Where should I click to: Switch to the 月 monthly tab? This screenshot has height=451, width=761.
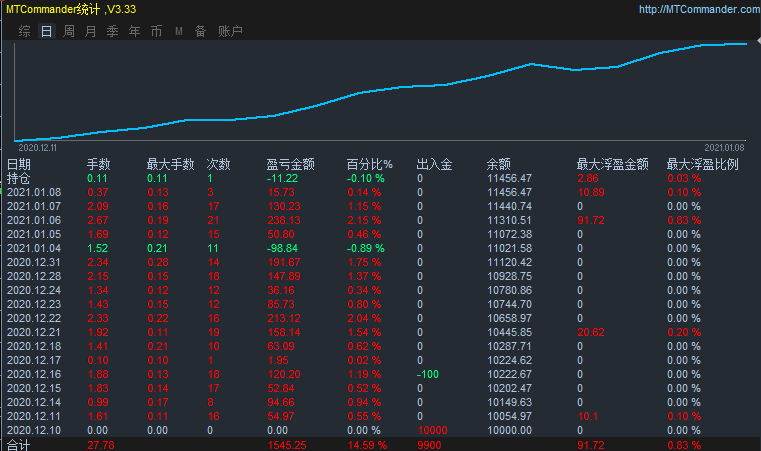coord(91,32)
